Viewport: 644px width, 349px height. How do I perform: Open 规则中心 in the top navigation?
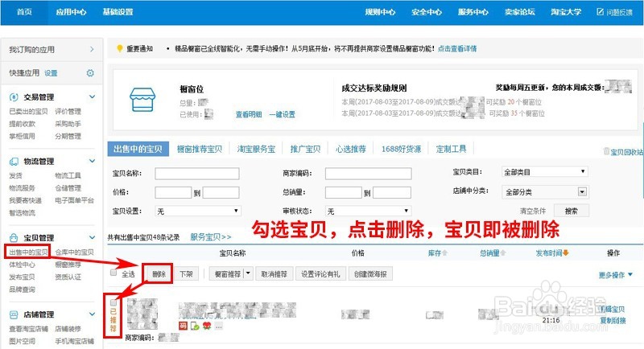point(380,12)
